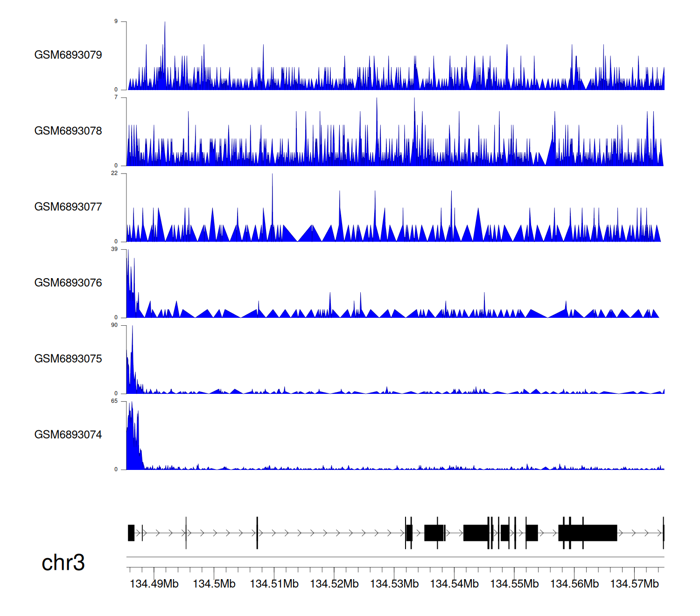The height and width of the screenshot is (616, 700).
Task: Click the GSM6893079 track label
Action: point(68,55)
